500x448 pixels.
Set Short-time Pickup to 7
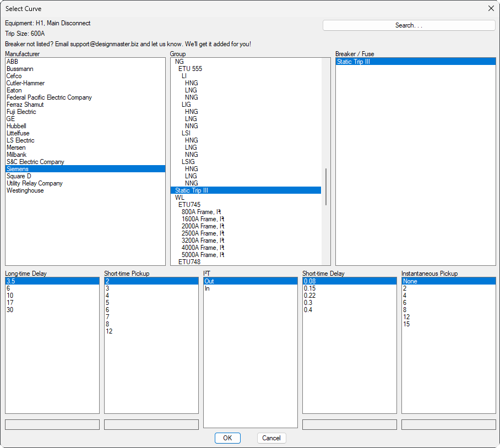click(151, 317)
